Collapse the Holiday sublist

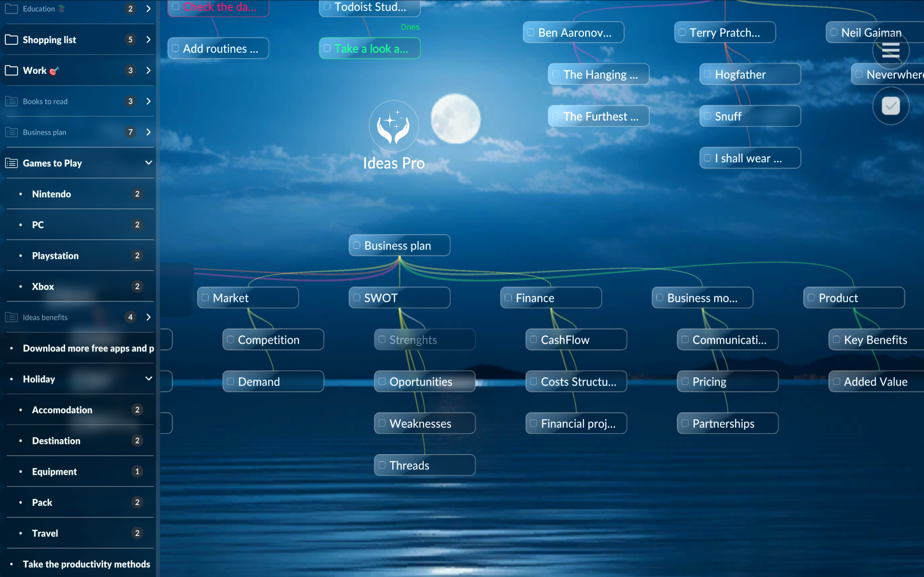[149, 379]
